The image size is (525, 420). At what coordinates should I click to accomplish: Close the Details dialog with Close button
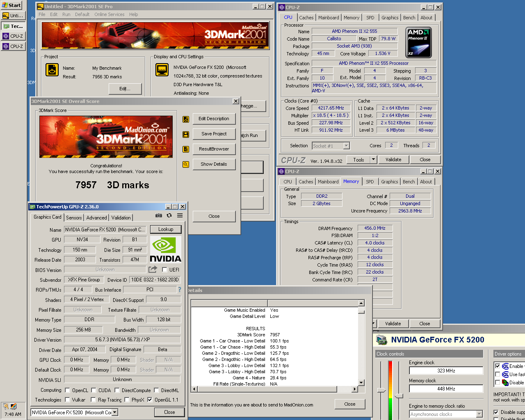coord(350,404)
